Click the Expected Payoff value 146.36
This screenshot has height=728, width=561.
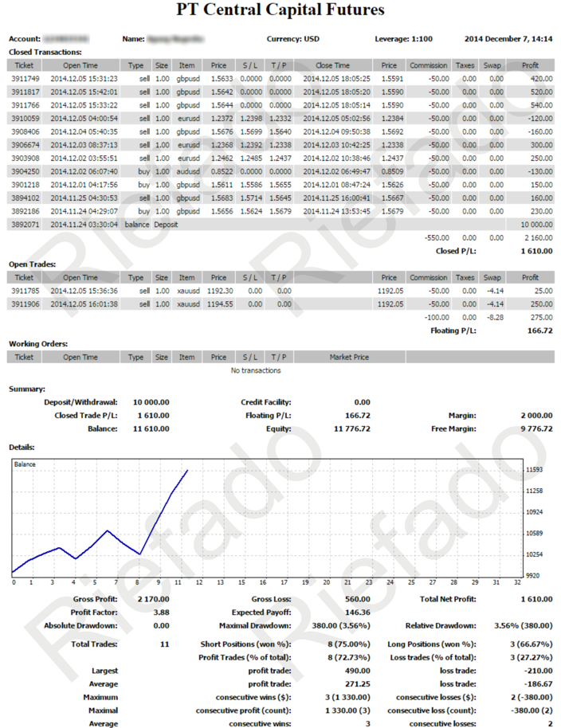tap(358, 613)
